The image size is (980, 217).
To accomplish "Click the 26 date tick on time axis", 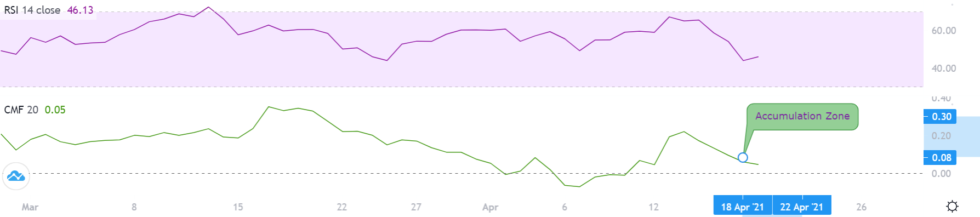I will point(862,207).
